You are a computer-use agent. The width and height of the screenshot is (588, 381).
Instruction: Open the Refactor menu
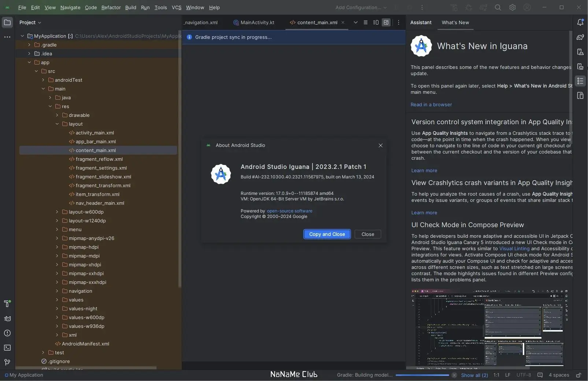(x=111, y=7)
